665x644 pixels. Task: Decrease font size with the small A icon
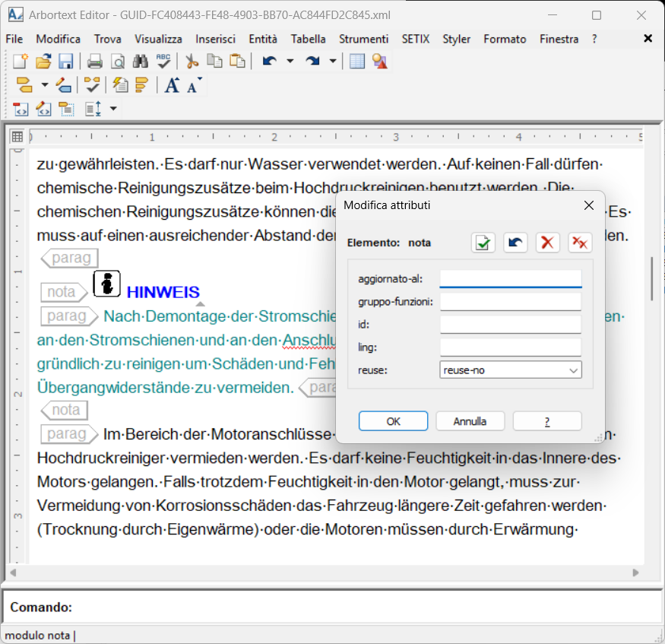coord(193,87)
